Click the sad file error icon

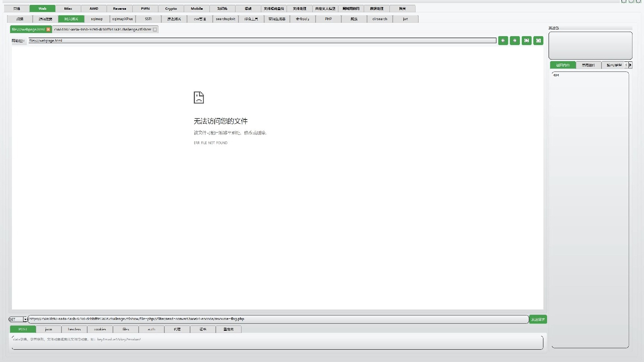(199, 98)
